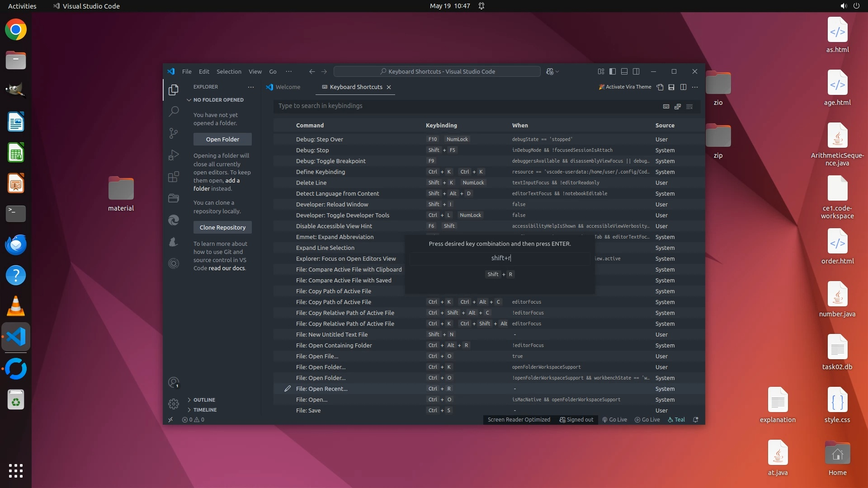Open the Selection menu
868x488 pixels.
229,71
